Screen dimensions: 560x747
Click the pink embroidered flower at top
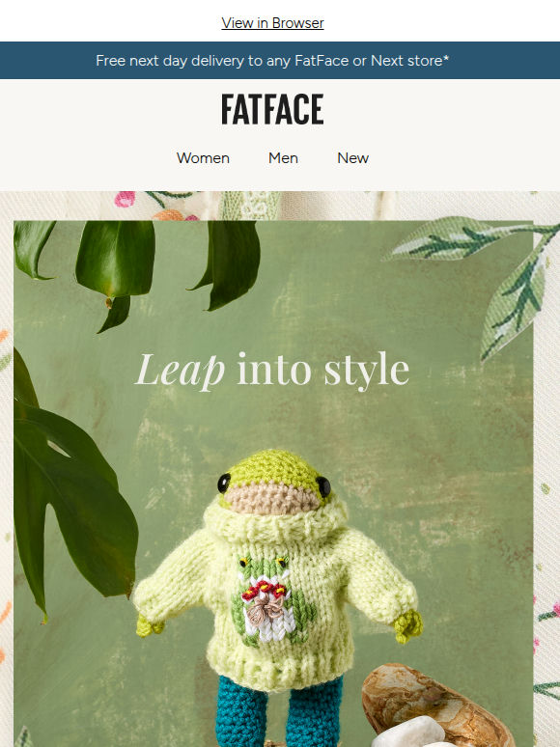click(x=125, y=199)
